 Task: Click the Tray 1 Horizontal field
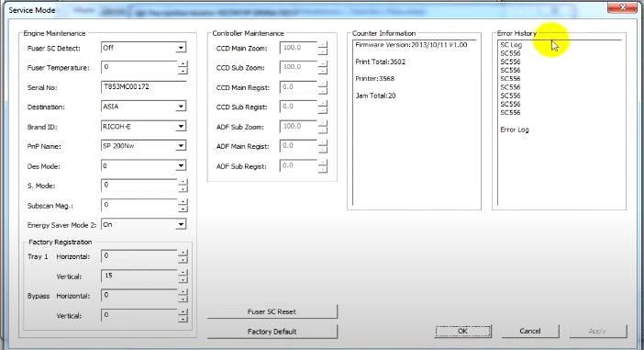(x=139, y=256)
